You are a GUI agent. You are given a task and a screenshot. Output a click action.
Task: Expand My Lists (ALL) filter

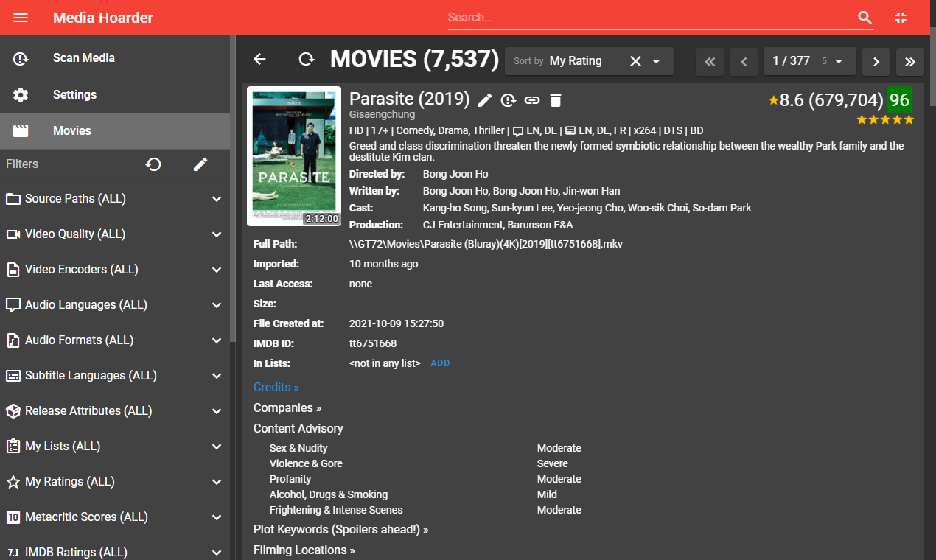coord(115,447)
